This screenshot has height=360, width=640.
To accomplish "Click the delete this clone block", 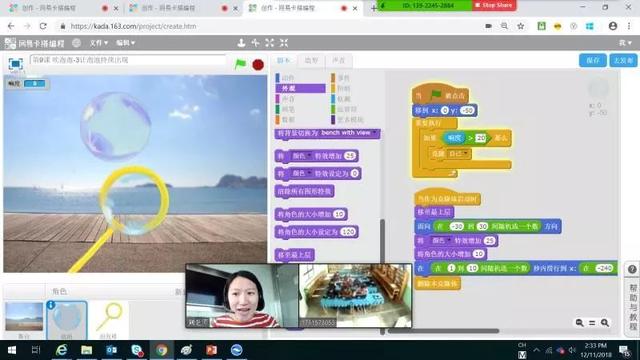I will point(438,284).
